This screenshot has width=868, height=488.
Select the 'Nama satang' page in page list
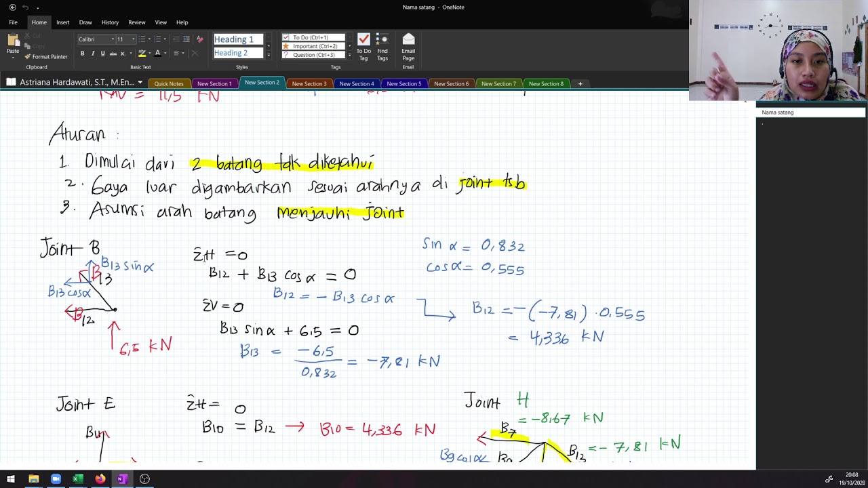pos(810,113)
